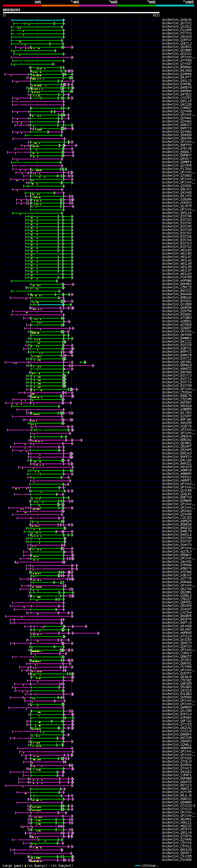Select hit UniRef100_Q2PF07
197x868 pixels.
tap(177, 40)
